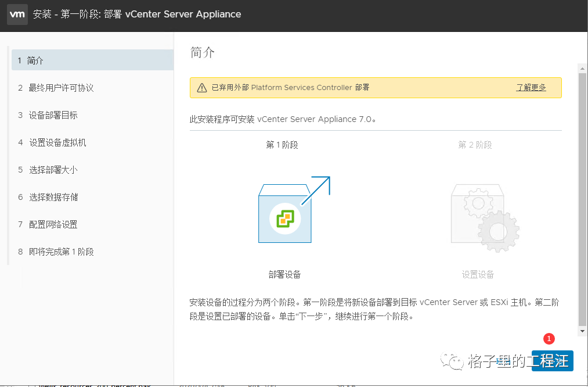Select step 6 选择数据存储
The height and width of the screenshot is (387, 588).
(93, 197)
